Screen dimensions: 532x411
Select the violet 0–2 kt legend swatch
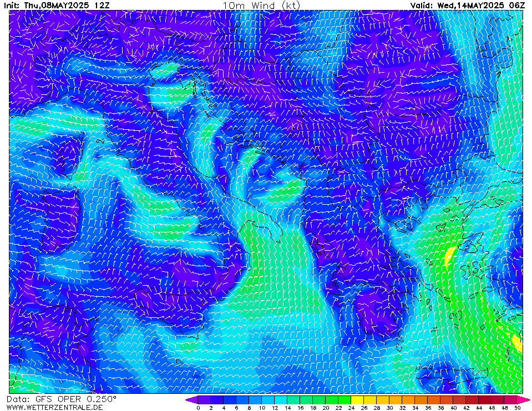pos(204,400)
